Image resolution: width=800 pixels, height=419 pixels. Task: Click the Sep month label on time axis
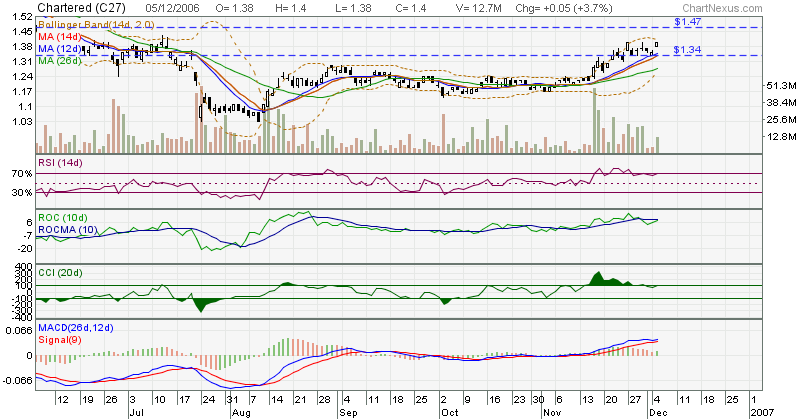(x=348, y=412)
